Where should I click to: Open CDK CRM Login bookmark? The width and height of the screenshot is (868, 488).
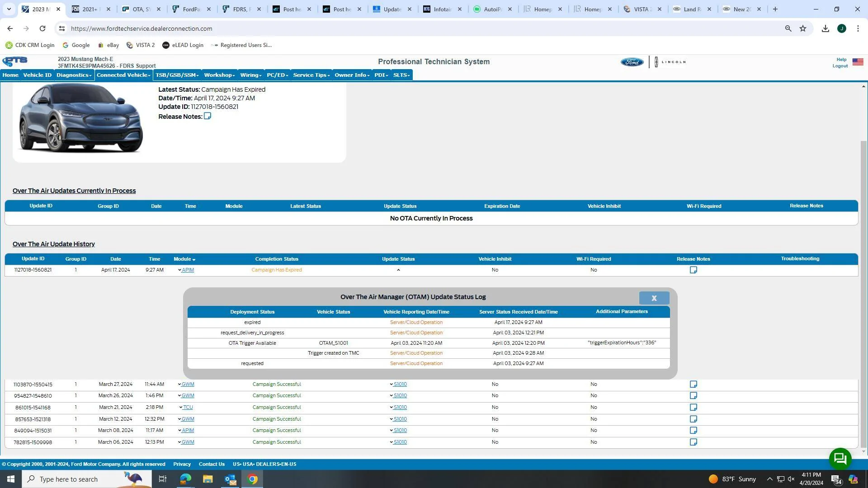point(30,45)
